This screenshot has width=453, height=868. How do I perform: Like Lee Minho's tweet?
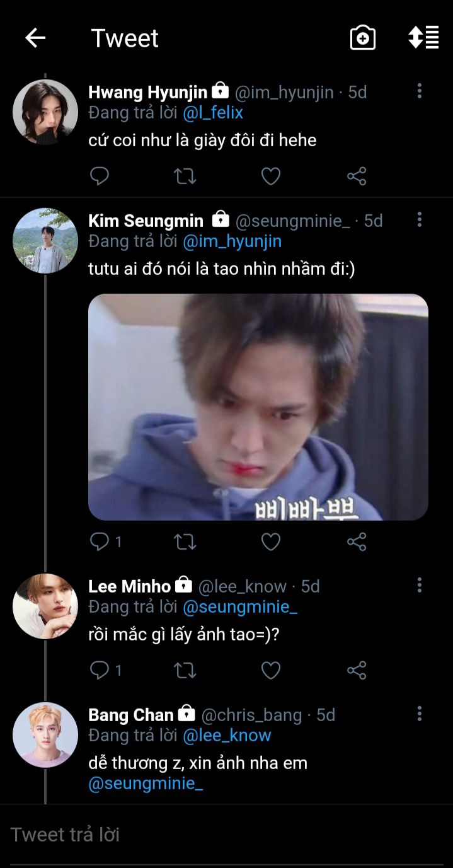point(271,670)
